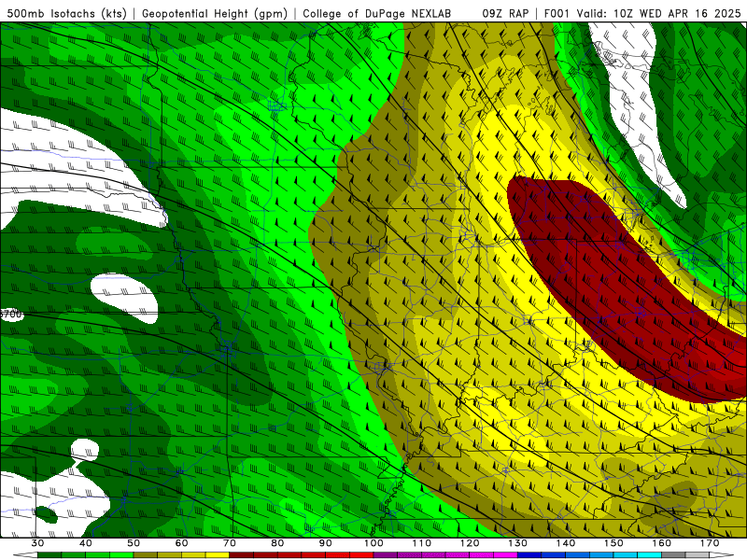Click the legend value '90'
The height and width of the screenshot is (560, 747).
point(325,543)
